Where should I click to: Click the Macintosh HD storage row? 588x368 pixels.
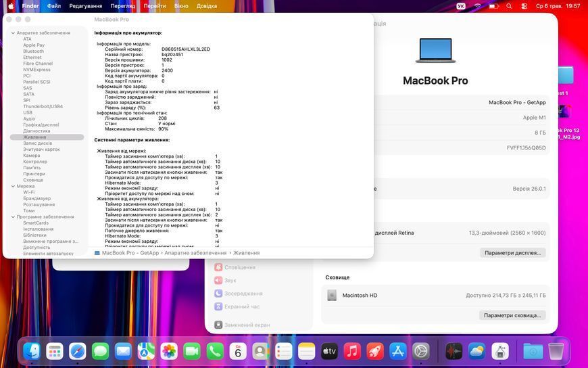point(436,296)
